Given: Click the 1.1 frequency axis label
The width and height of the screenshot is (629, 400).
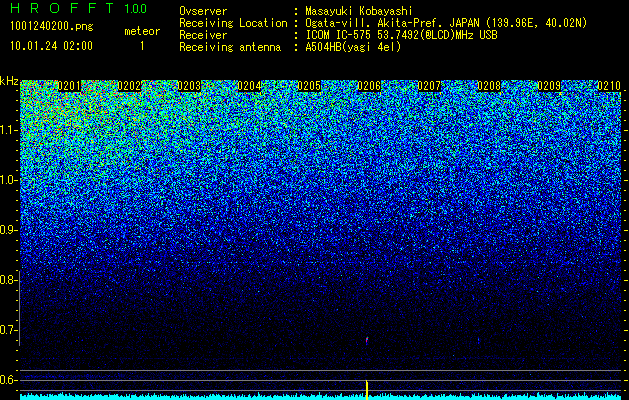Looking at the screenshot, I should tap(8, 130).
